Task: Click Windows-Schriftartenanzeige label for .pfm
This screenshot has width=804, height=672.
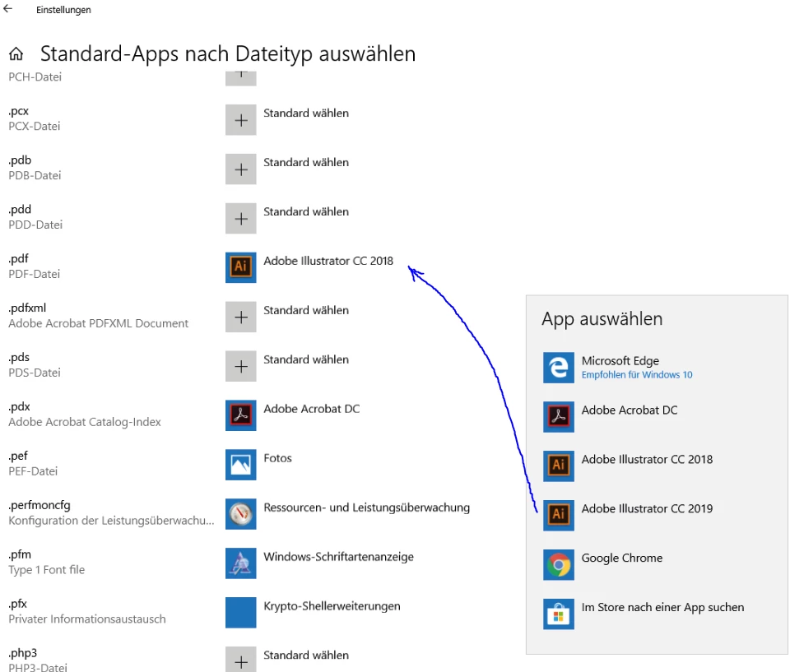Action: (338, 557)
